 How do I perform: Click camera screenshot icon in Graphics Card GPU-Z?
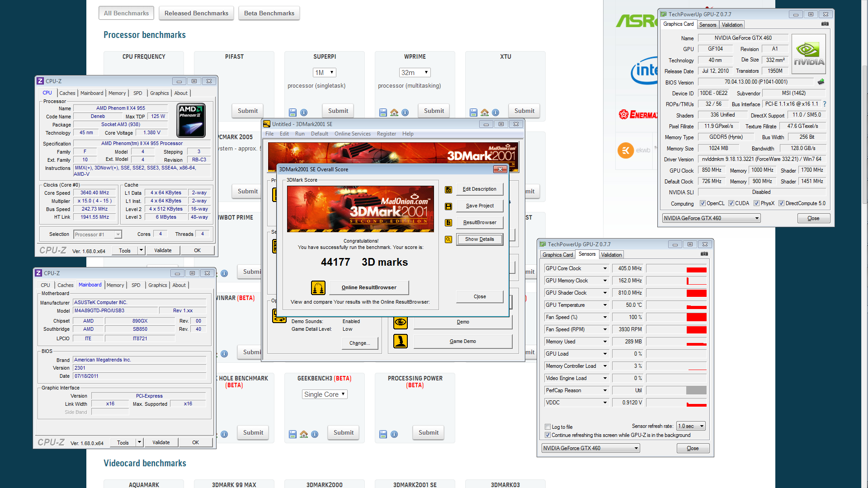[x=825, y=24]
